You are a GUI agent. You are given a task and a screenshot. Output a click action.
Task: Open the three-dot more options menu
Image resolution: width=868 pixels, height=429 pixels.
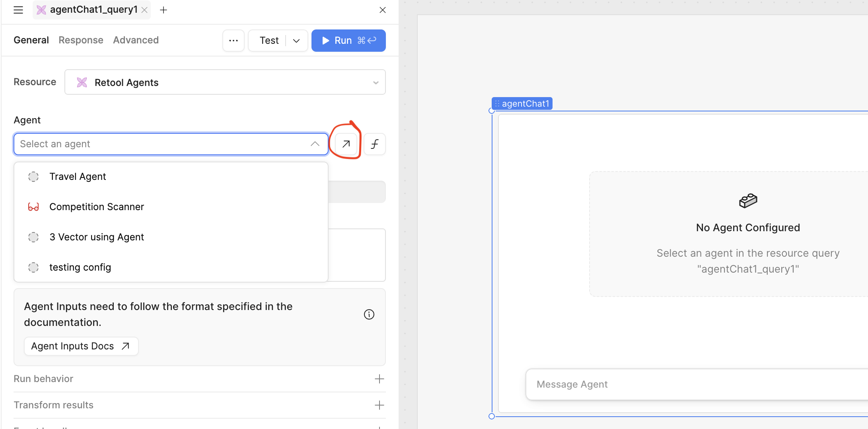[x=234, y=41]
